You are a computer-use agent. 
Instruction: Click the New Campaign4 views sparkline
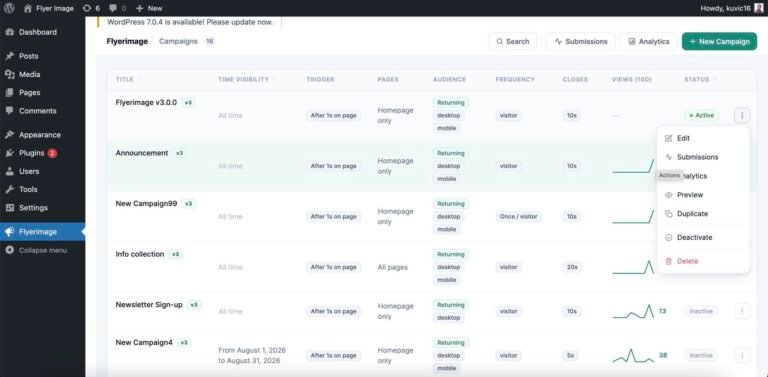633,355
